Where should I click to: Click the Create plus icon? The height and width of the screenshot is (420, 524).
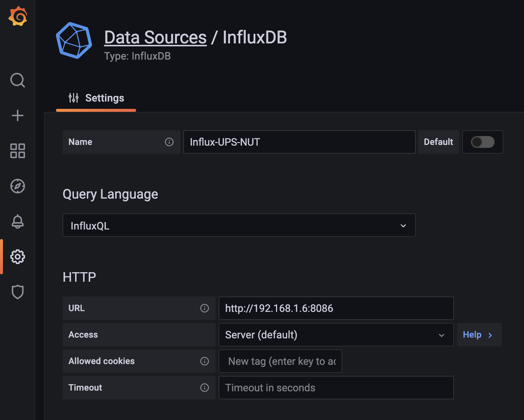(18, 115)
